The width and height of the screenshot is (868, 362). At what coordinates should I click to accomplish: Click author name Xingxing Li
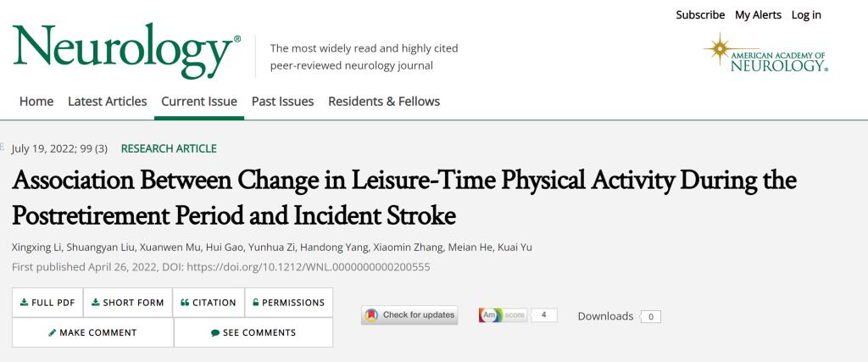coord(35,248)
